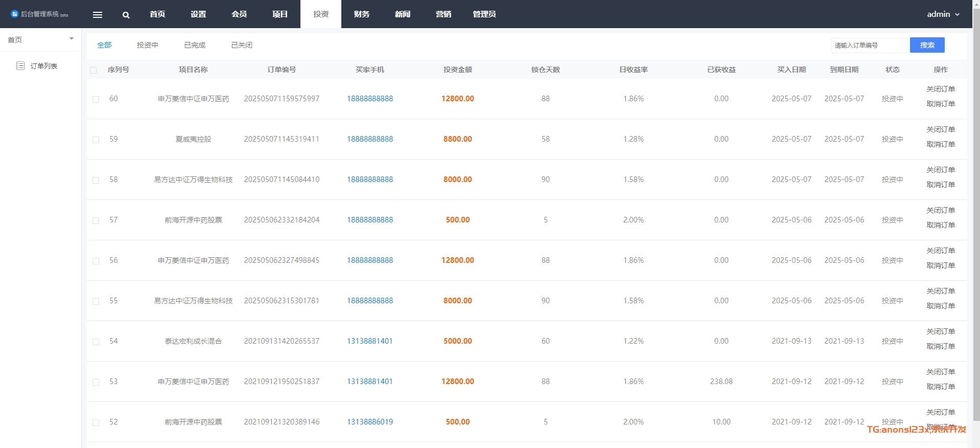Focus the order number search input
Image resolution: width=980 pixels, height=448 pixels.
(869, 46)
